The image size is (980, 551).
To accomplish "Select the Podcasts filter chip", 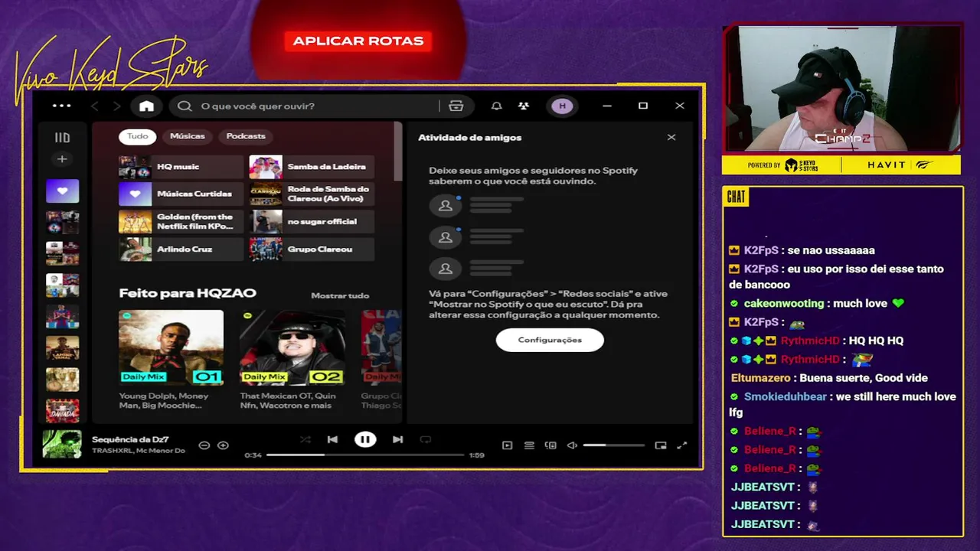I will pos(246,136).
